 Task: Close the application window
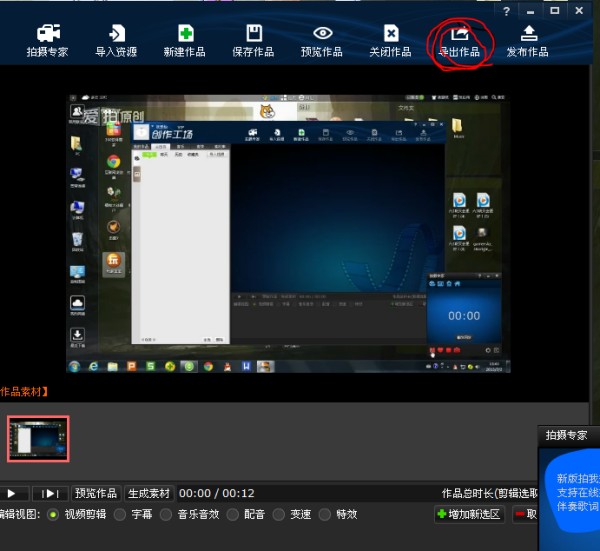[x=579, y=11]
